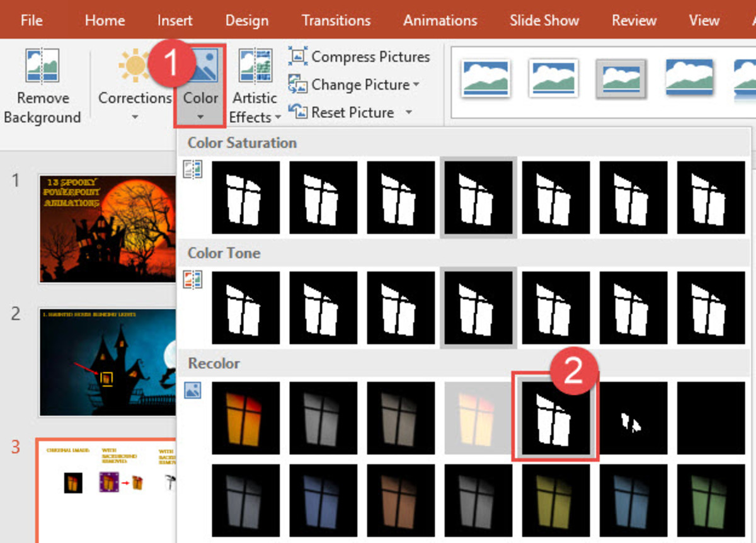Click the Color Saturation section icon
This screenshot has height=543, width=756.
[x=193, y=170]
